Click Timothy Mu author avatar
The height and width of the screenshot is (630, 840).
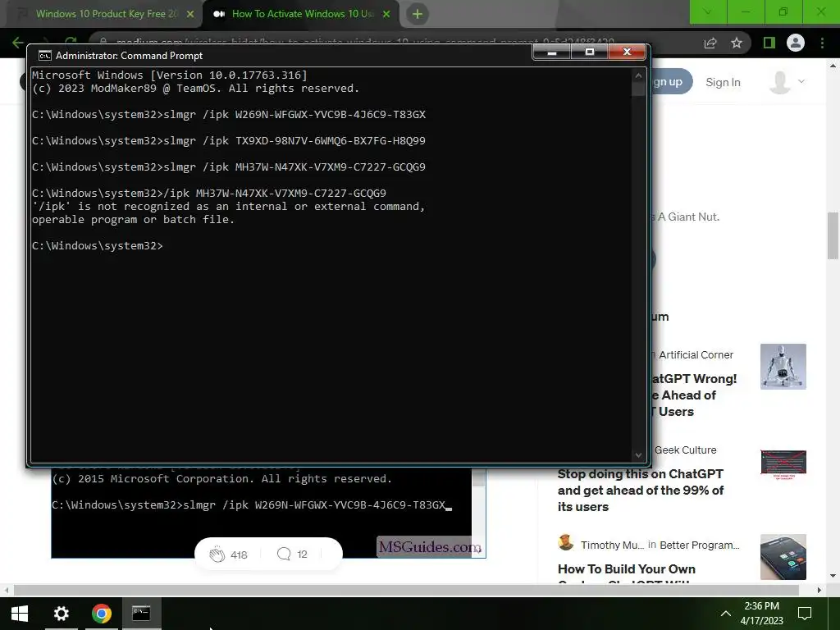click(x=566, y=543)
